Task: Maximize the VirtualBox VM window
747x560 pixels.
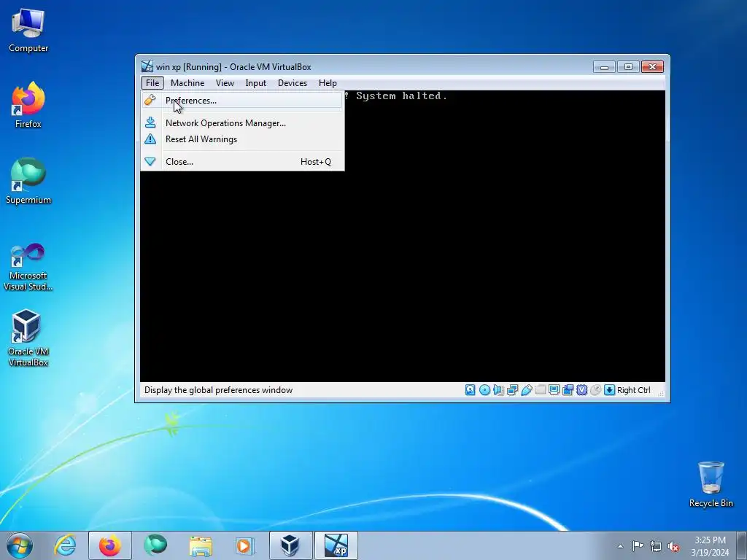Action: [628, 66]
